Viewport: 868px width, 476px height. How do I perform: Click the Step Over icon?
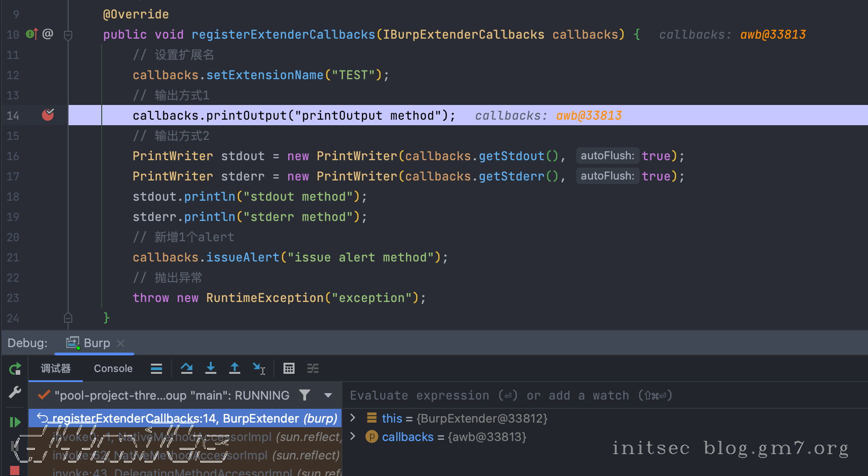[186, 368]
